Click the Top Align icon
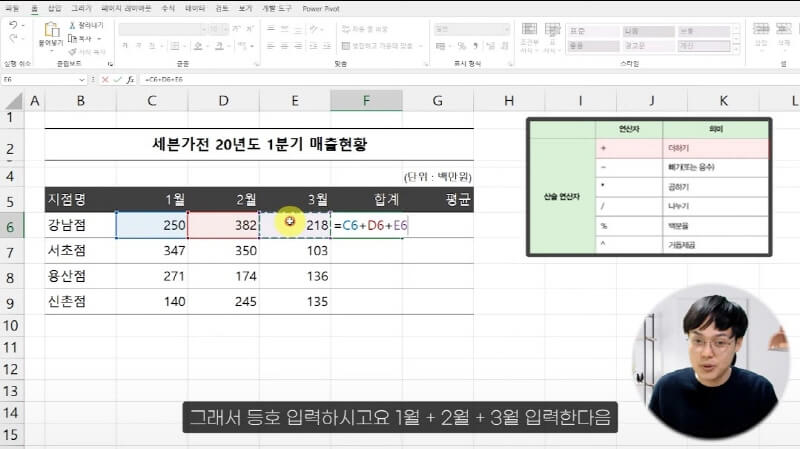800x449 pixels. (271, 29)
